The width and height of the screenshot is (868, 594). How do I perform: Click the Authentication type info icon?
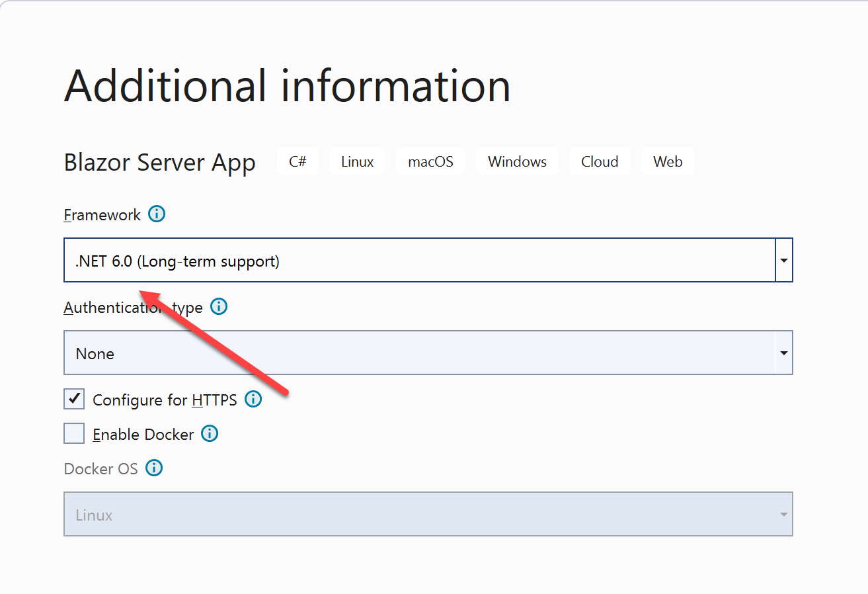coord(219,307)
